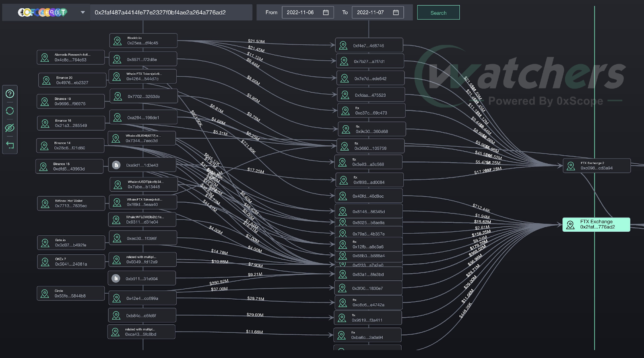Click the address icon of 0x7702...3263de
The image size is (644, 358).
point(118,97)
